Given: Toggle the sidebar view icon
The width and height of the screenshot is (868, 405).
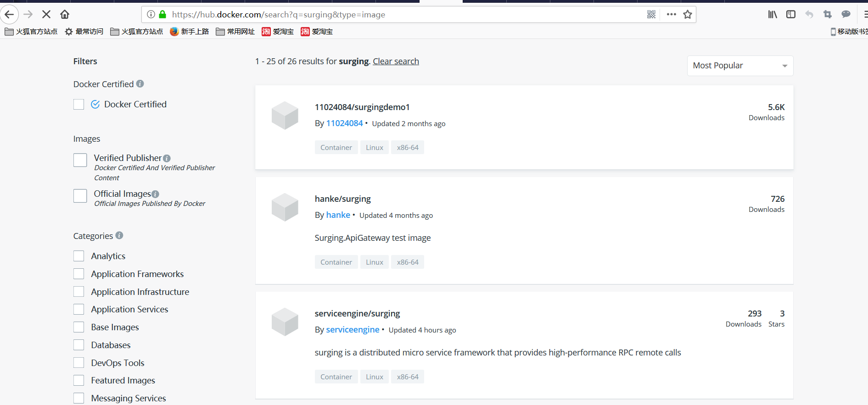Looking at the screenshot, I should [791, 15].
